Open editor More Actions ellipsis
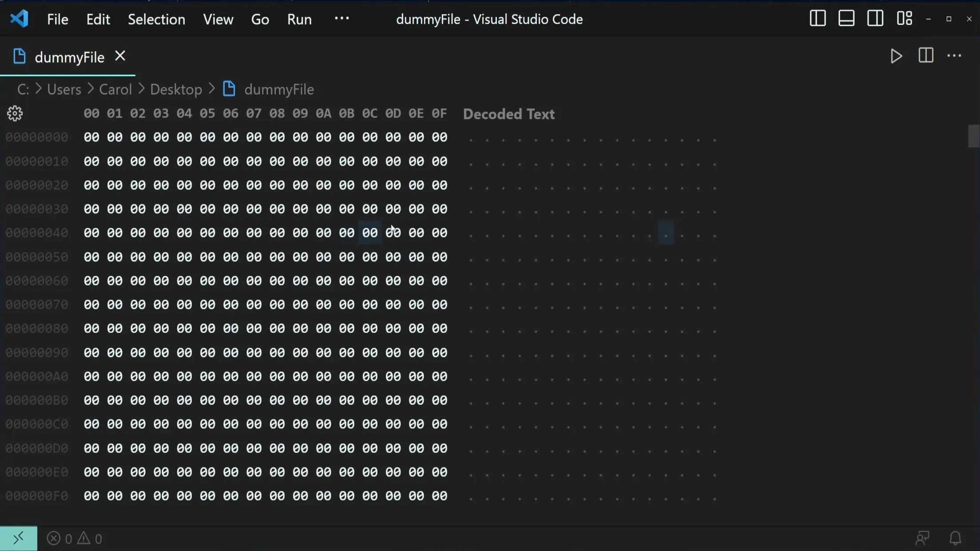Viewport: 980px width, 551px height. (954, 56)
